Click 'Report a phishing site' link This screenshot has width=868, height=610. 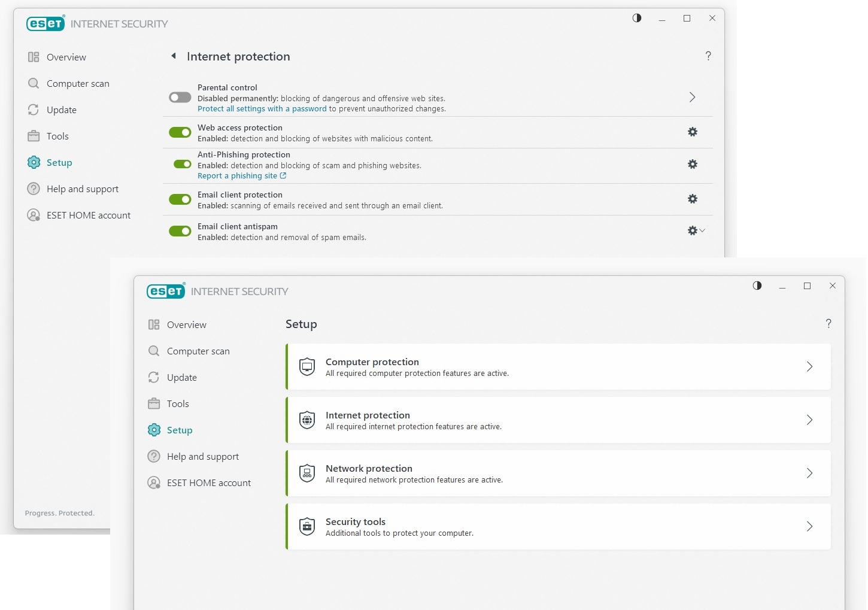242,176
